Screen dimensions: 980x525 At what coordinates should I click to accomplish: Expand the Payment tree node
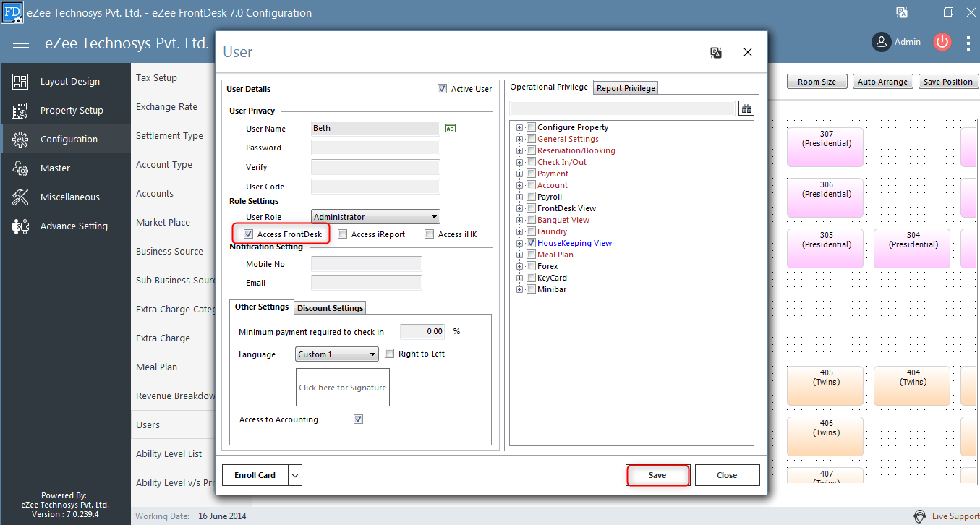click(x=519, y=174)
